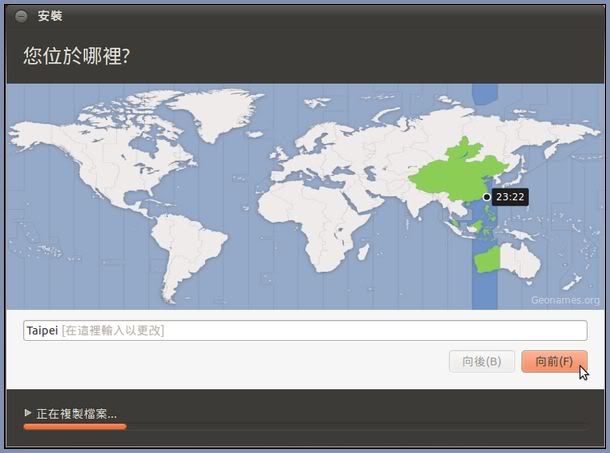Click the 您位於哪裡? heading
This screenshot has width=610, height=453.
click(76, 56)
